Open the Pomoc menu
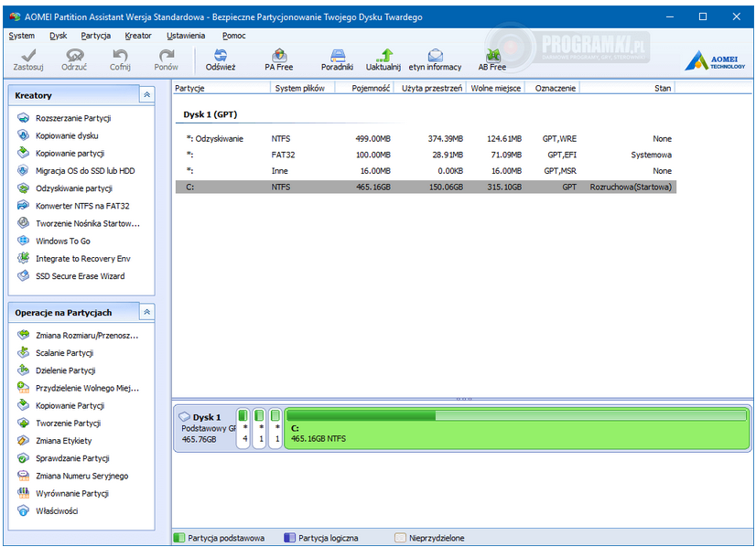This screenshot has width=756, height=547. tap(233, 36)
